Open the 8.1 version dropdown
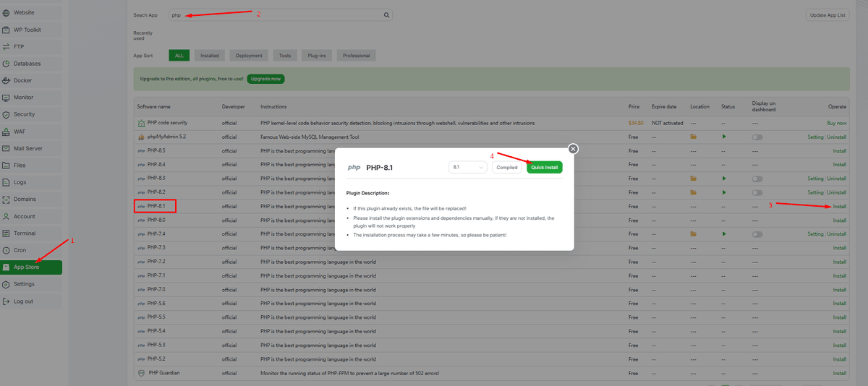Viewport: 868px width, 386px height. (468, 167)
